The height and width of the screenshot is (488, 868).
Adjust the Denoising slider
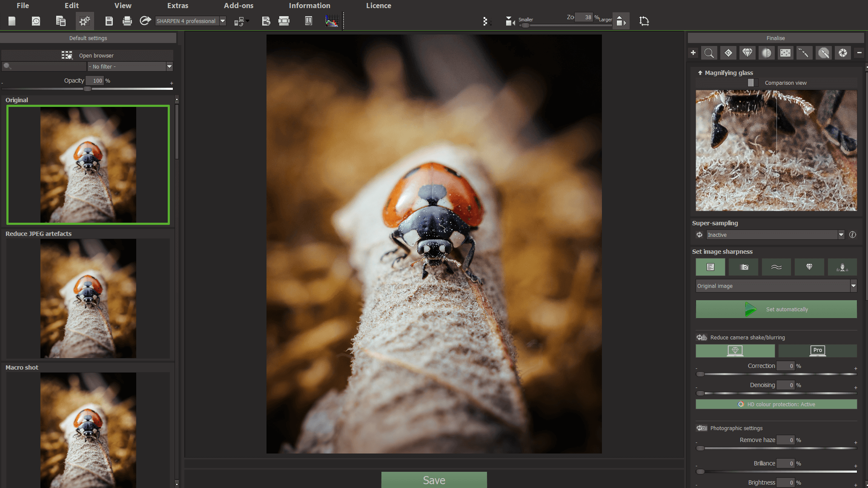coord(776,393)
